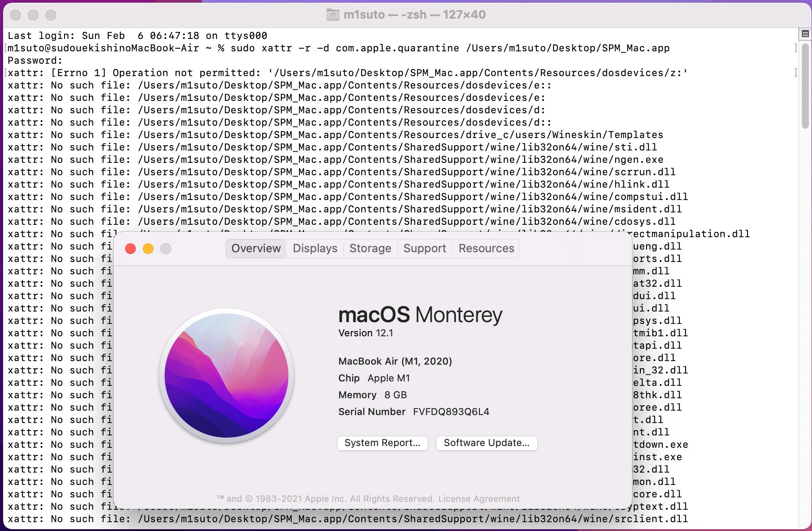The height and width of the screenshot is (531, 812).
Task: Click the Terminal line ending in cdosys.dll
Action: 341,221
